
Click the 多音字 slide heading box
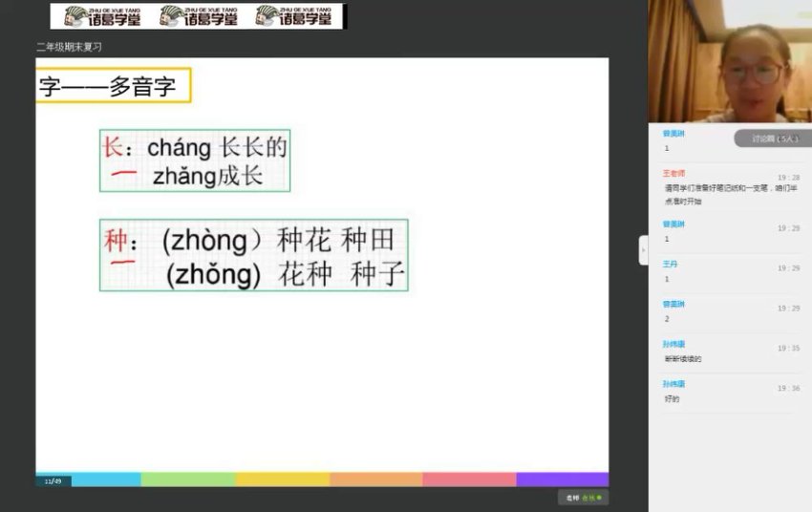113,86
